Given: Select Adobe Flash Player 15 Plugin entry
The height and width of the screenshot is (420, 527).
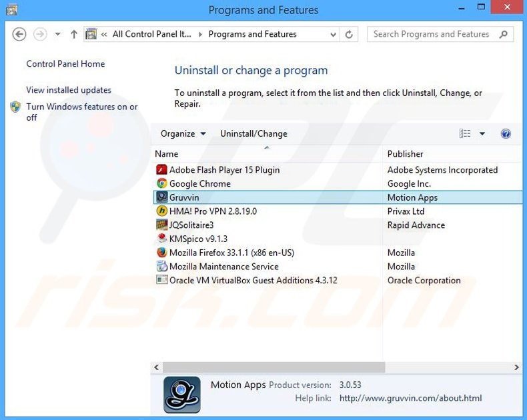Looking at the screenshot, I should coord(224,170).
